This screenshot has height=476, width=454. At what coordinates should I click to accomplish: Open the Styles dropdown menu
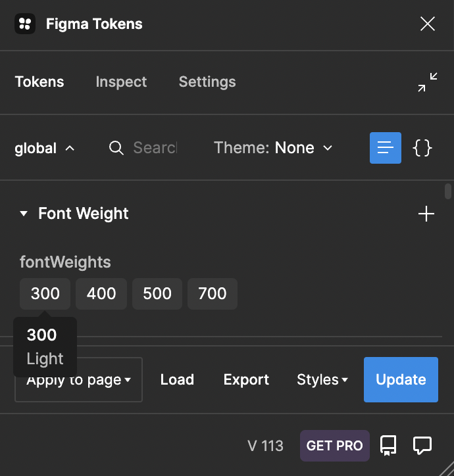(x=322, y=379)
